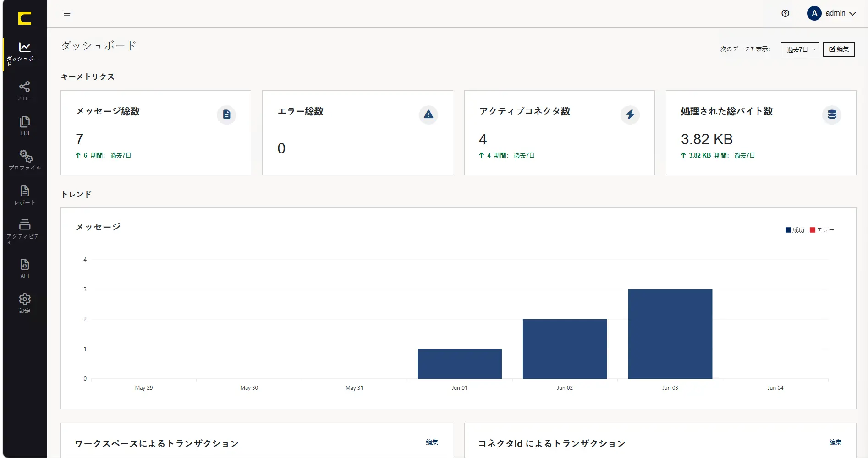
Task: Open EDI in the sidebar
Action: coord(25,126)
